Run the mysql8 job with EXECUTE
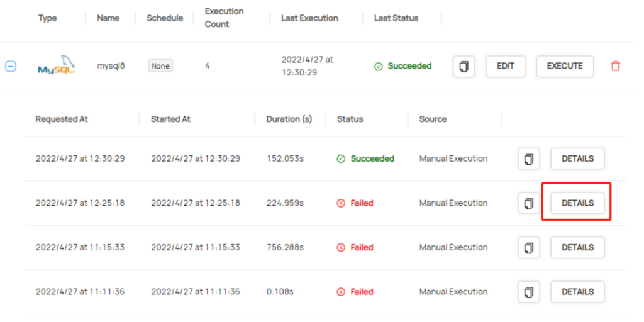 pos(564,66)
